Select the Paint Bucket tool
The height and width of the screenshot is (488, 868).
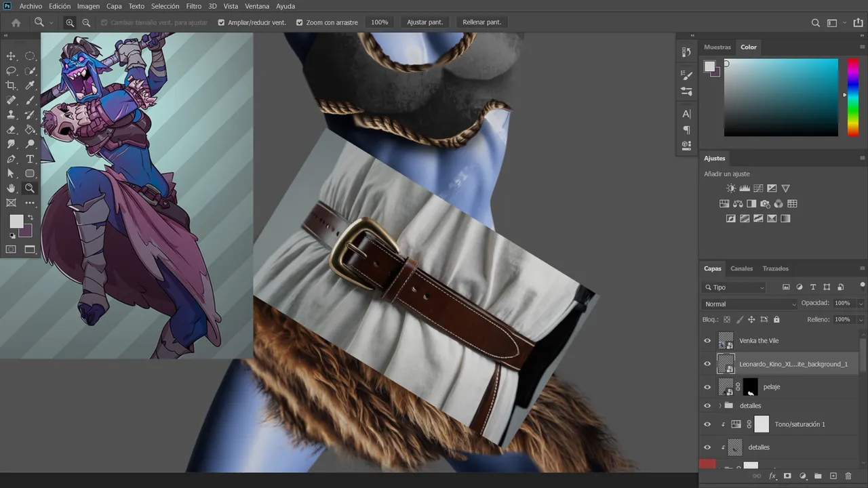30,129
